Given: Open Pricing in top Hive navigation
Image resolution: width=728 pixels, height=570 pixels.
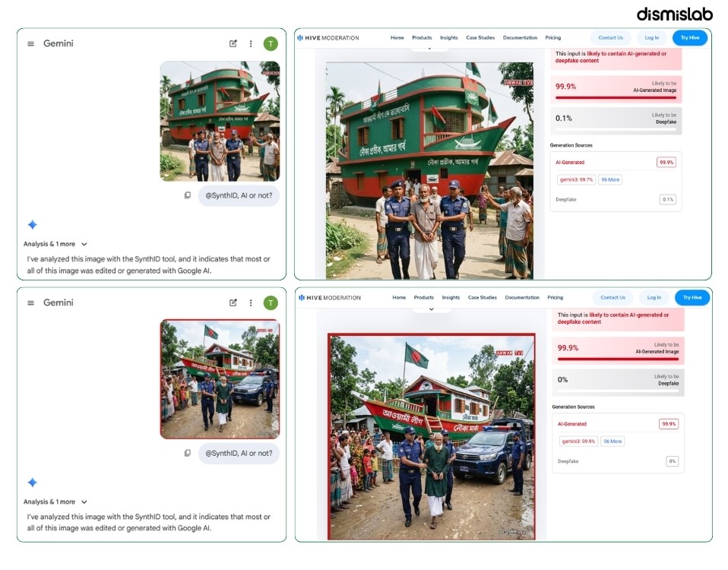Looking at the screenshot, I should [x=553, y=38].
